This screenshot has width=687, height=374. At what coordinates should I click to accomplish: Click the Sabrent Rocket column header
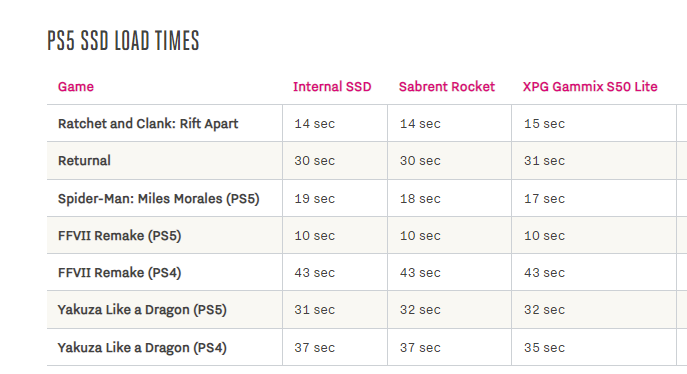446,87
